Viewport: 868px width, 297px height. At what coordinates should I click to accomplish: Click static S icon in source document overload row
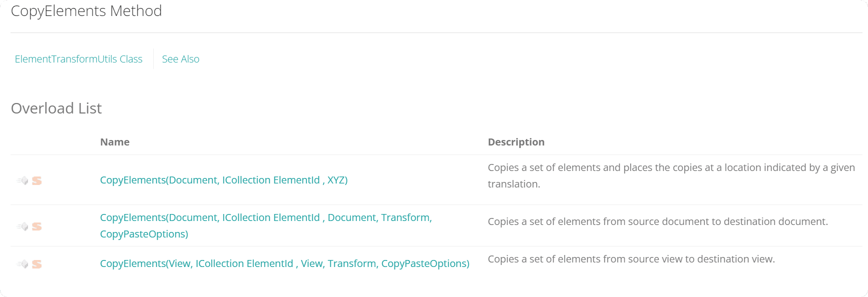point(37,226)
